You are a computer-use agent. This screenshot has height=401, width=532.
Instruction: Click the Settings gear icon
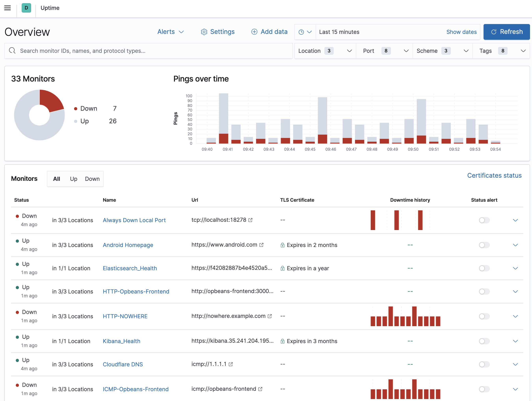pyautogui.click(x=204, y=32)
